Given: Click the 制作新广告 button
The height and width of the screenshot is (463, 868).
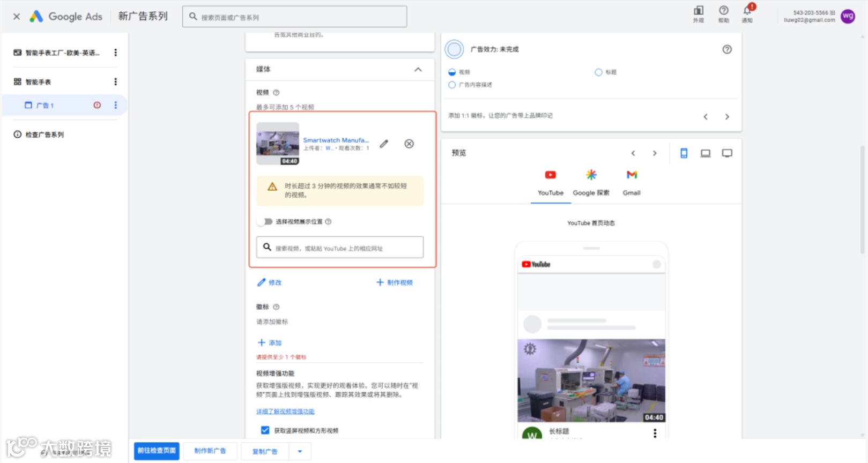Looking at the screenshot, I should (x=210, y=451).
